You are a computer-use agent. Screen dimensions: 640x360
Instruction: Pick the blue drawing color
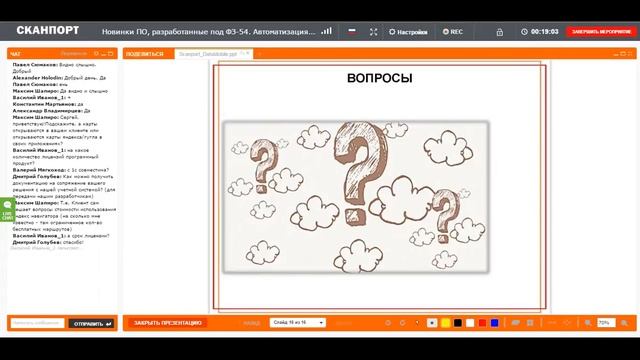click(495, 323)
